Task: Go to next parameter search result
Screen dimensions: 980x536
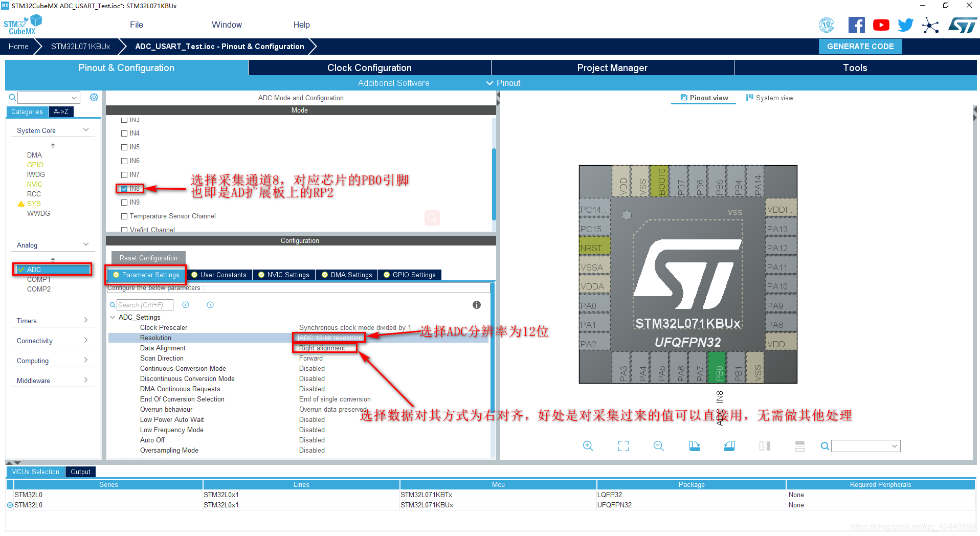Action: 210,305
